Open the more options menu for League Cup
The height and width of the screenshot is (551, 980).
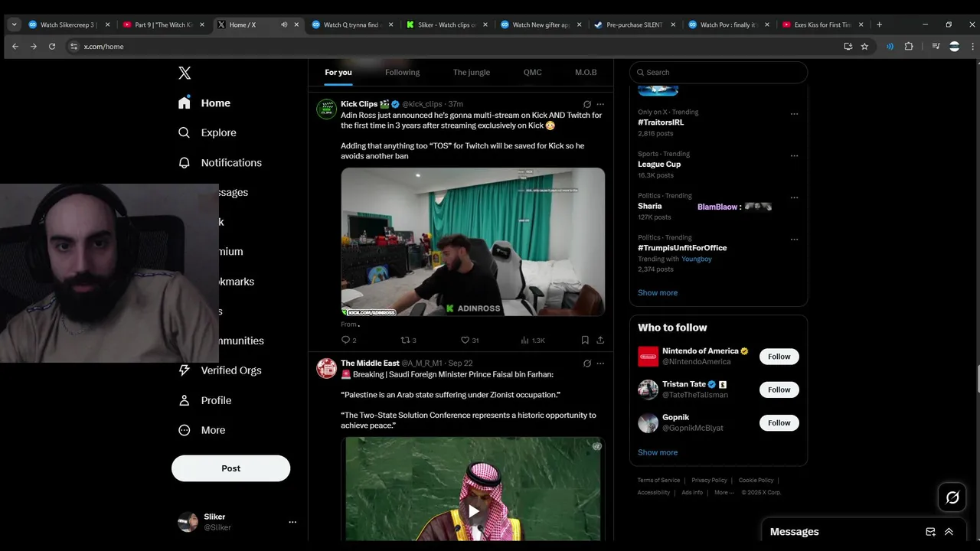pyautogui.click(x=794, y=156)
